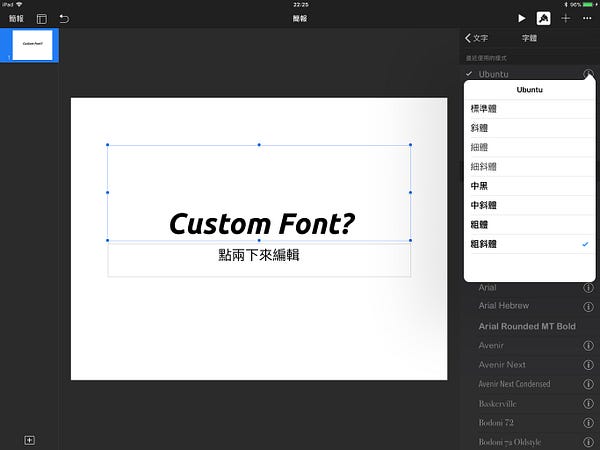
Task: Select the Arial font
Action: tap(487, 287)
